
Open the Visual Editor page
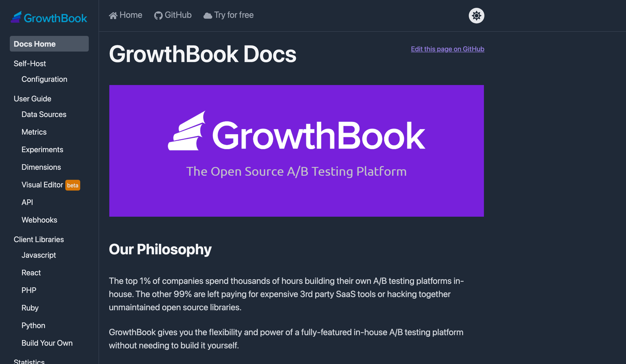[x=42, y=185]
